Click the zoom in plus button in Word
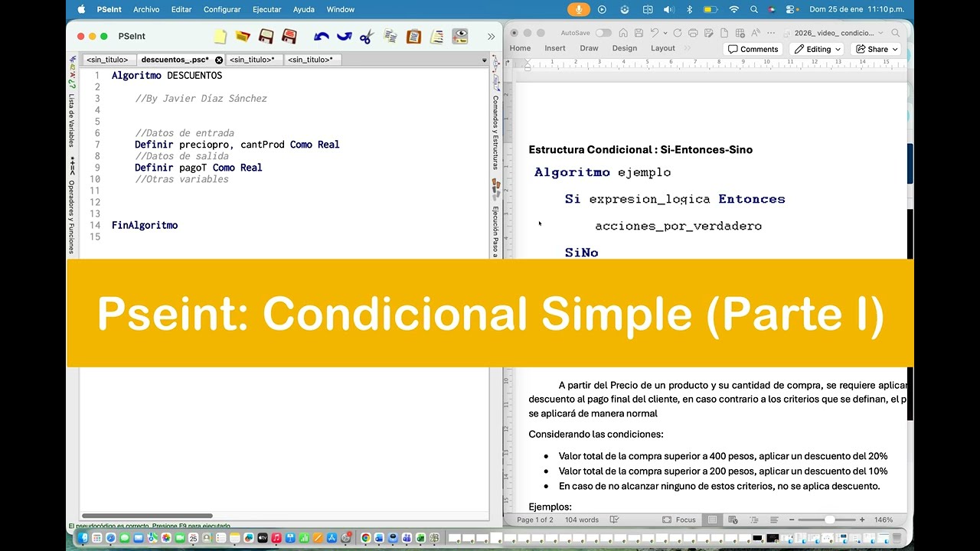Screen dimensions: 980x551 [862, 520]
